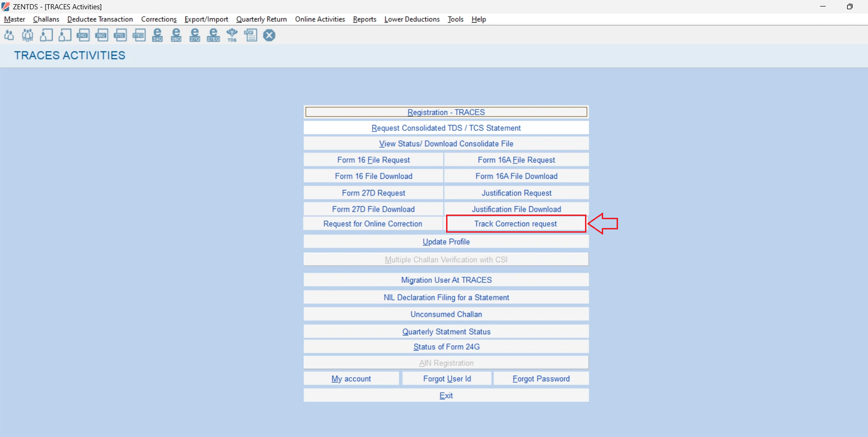
Task: Click the Form 27D File Download button
Action: tap(374, 209)
